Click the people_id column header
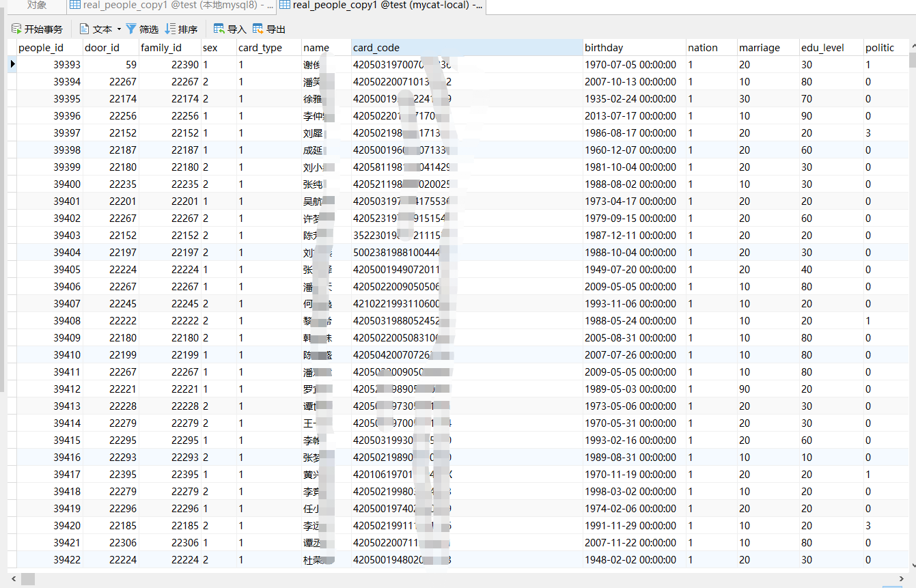 [x=49, y=48]
